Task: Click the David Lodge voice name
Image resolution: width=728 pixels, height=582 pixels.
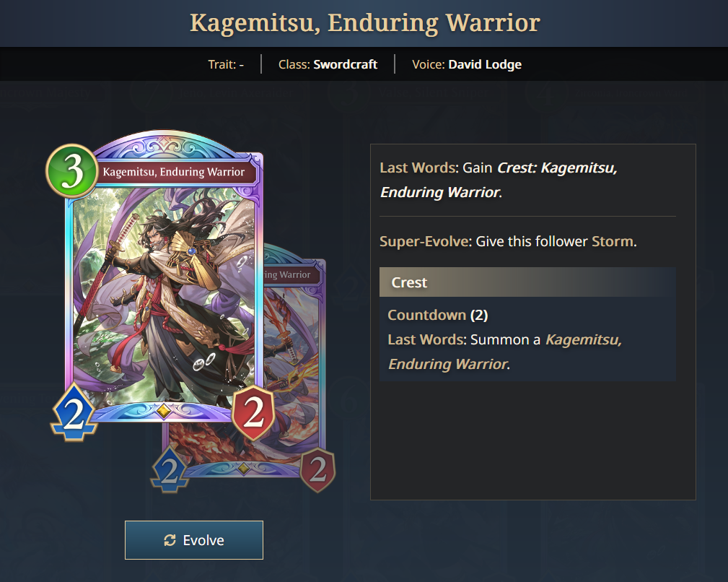Action: coord(485,64)
